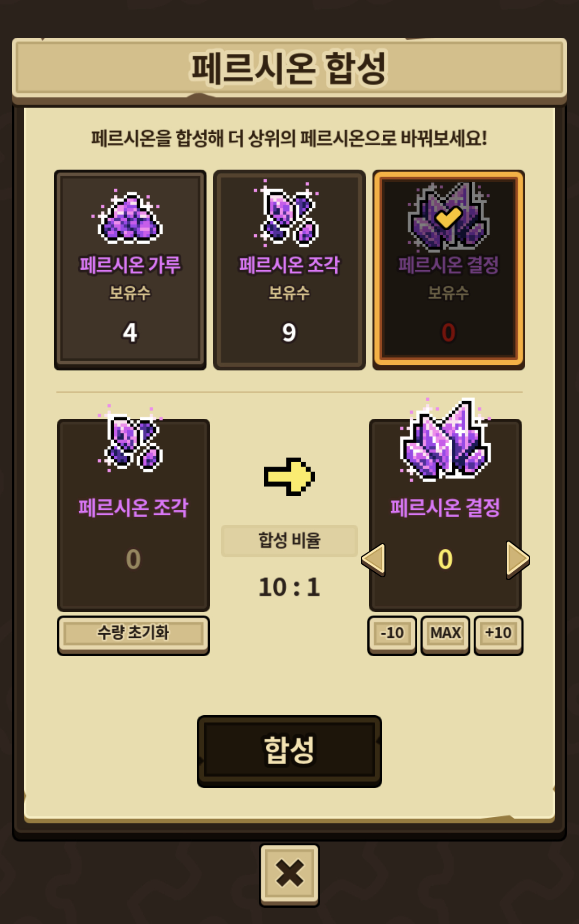Subtract ten with the -10 button
The image size is (579, 924).
click(392, 635)
